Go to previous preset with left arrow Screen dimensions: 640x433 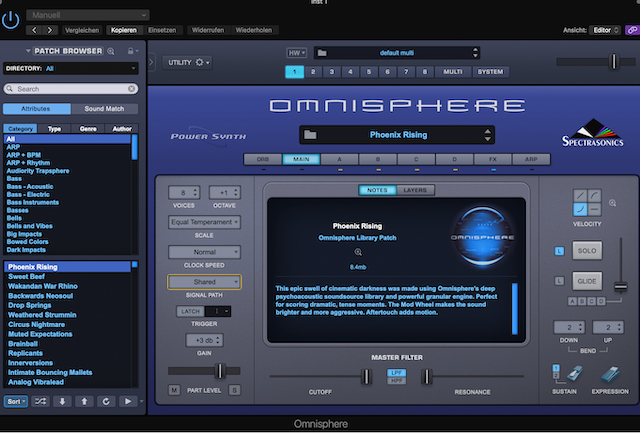pos(34,30)
